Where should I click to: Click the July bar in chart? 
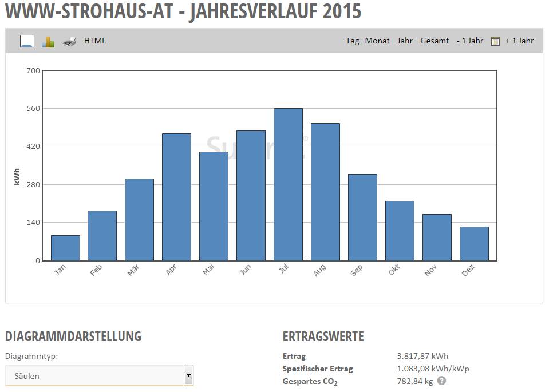(288, 184)
